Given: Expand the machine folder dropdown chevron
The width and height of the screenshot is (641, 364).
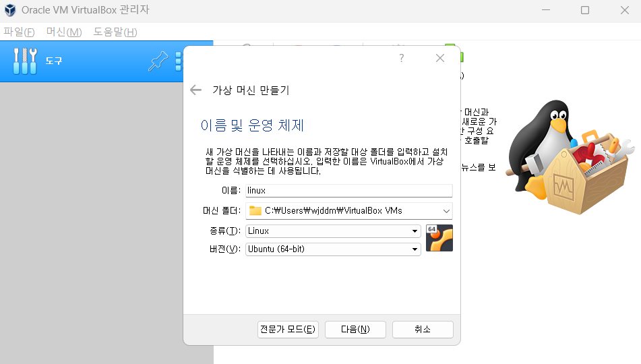Looking at the screenshot, I should click(446, 211).
